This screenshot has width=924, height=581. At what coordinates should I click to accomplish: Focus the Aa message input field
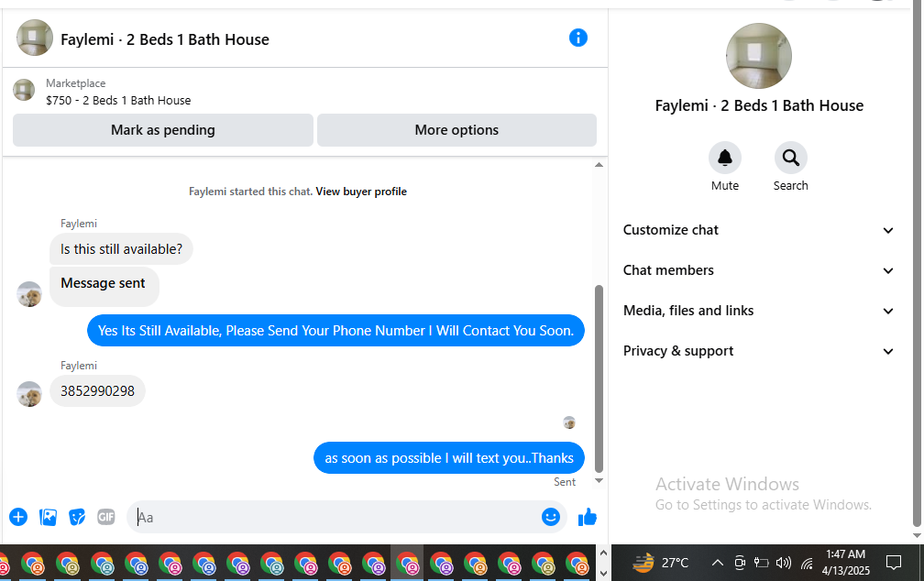click(333, 517)
